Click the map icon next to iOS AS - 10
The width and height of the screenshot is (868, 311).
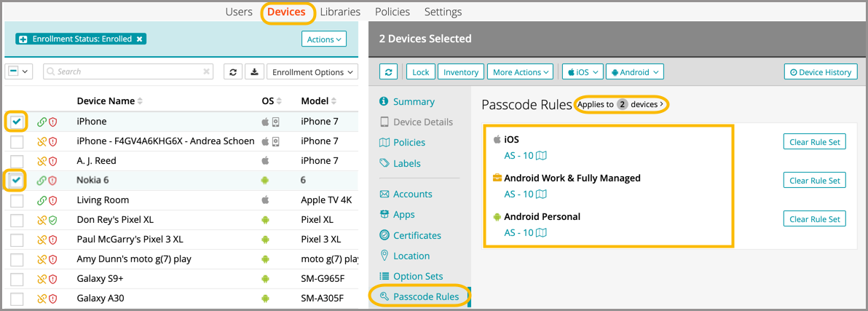point(541,155)
